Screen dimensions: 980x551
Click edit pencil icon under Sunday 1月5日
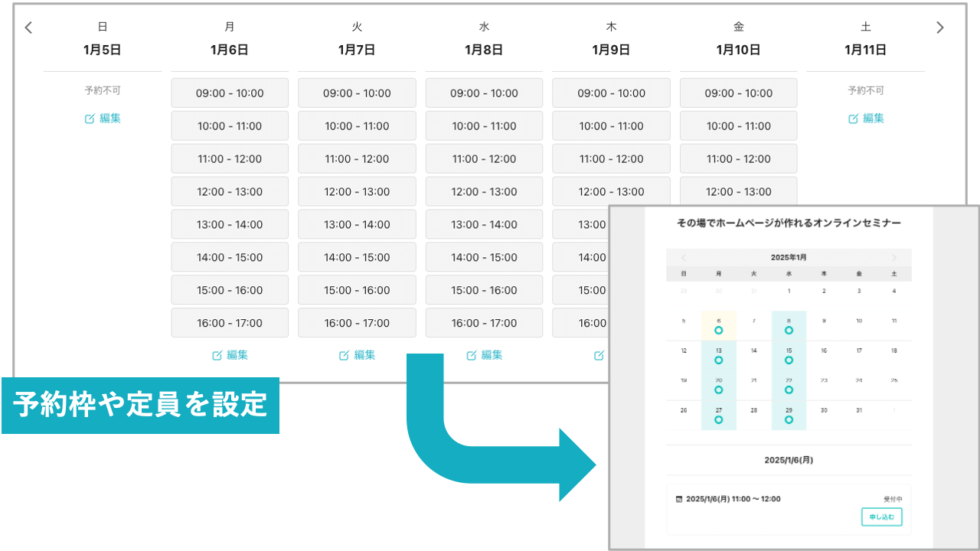click(x=90, y=119)
